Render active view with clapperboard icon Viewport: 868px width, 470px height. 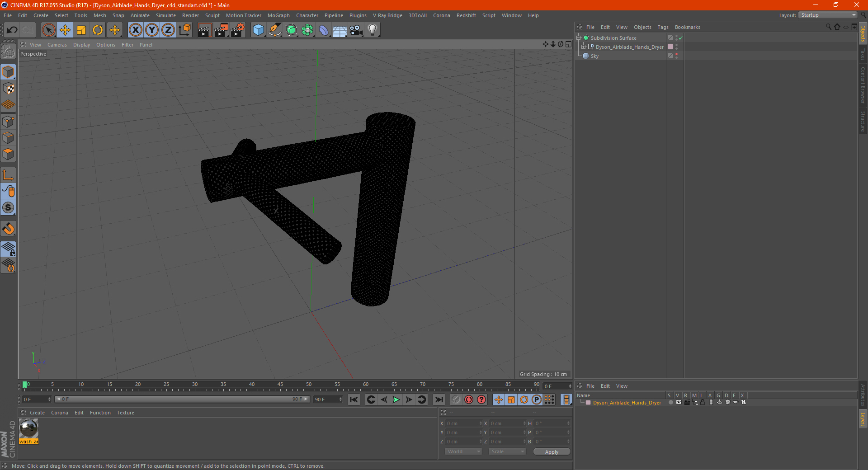[204, 30]
